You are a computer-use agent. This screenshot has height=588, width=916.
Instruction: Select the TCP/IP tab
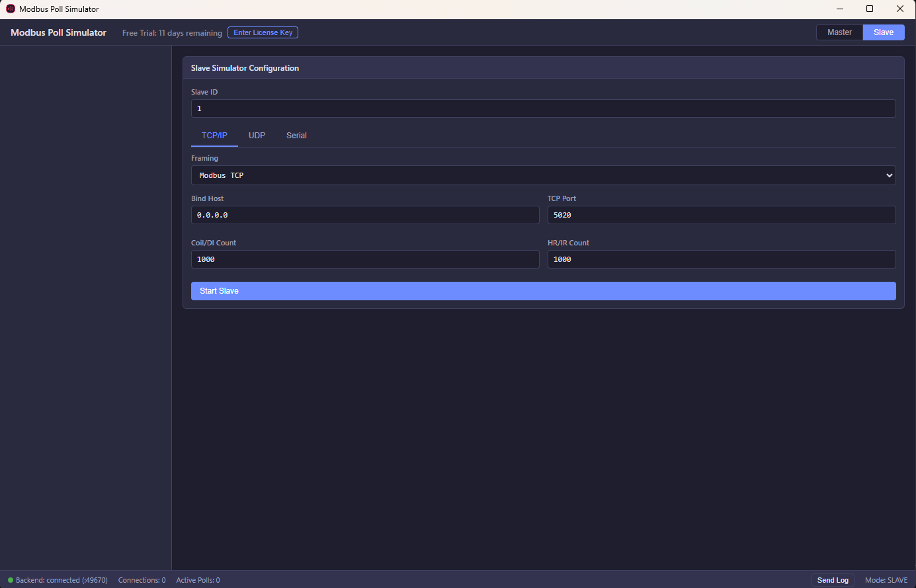[x=214, y=135]
